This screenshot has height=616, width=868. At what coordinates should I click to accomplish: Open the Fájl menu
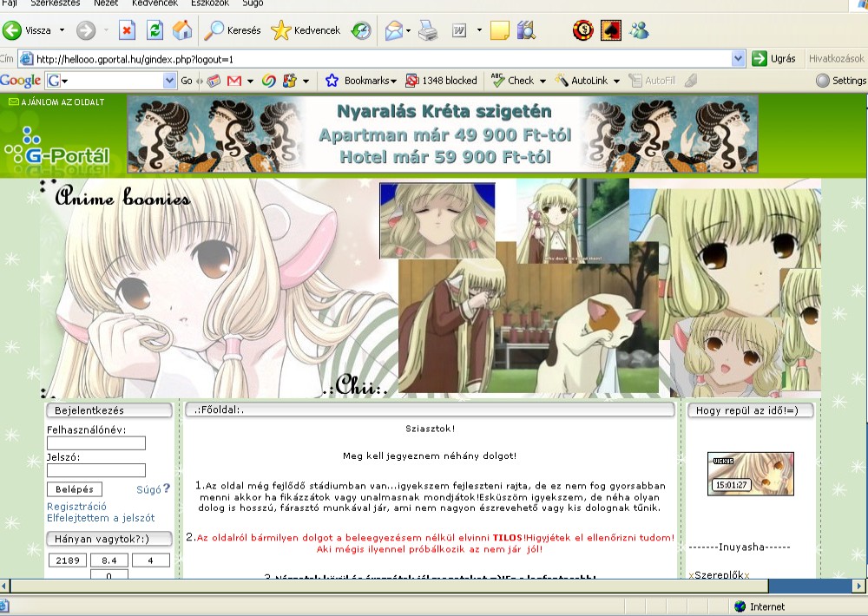click(10, 3)
